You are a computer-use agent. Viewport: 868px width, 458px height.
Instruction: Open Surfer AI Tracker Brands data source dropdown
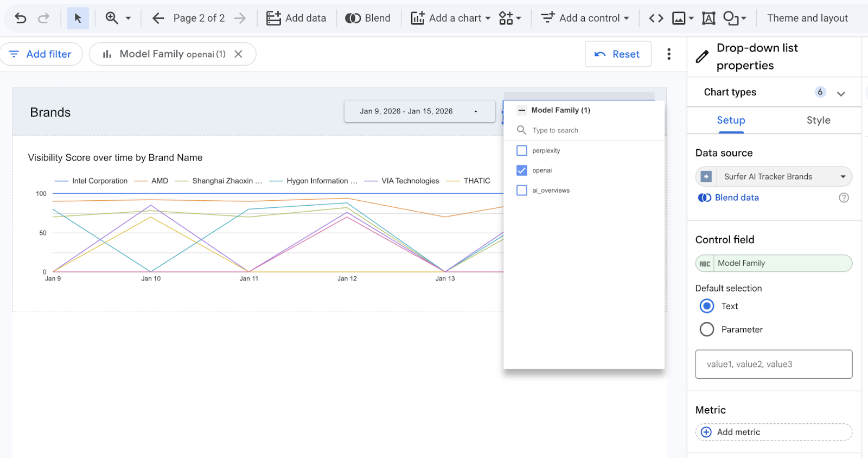tap(843, 176)
